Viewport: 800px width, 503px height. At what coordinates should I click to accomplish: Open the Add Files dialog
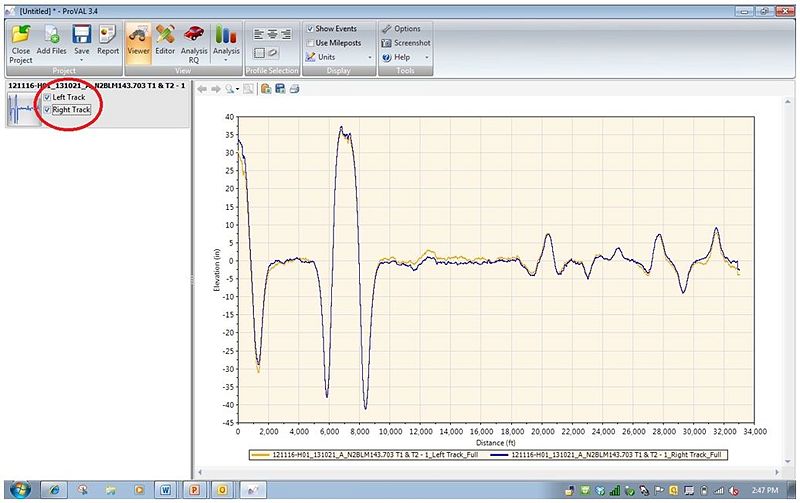point(52,41)
